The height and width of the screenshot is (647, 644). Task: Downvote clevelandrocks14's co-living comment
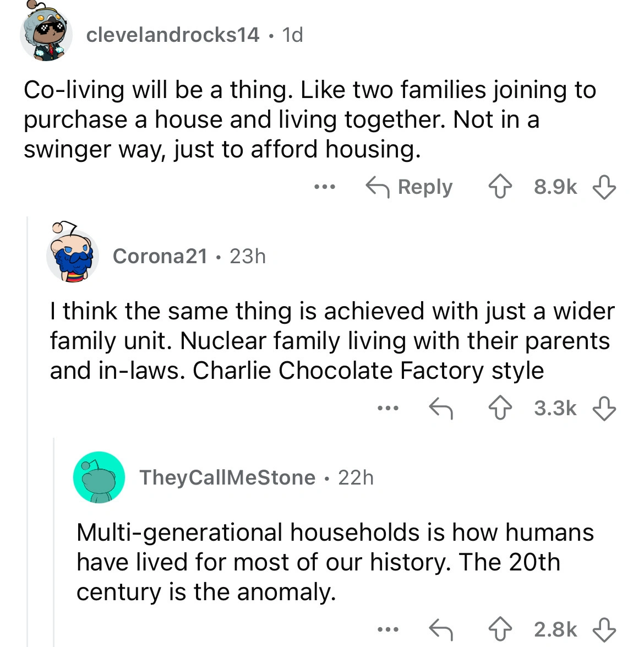coord(604,187)
